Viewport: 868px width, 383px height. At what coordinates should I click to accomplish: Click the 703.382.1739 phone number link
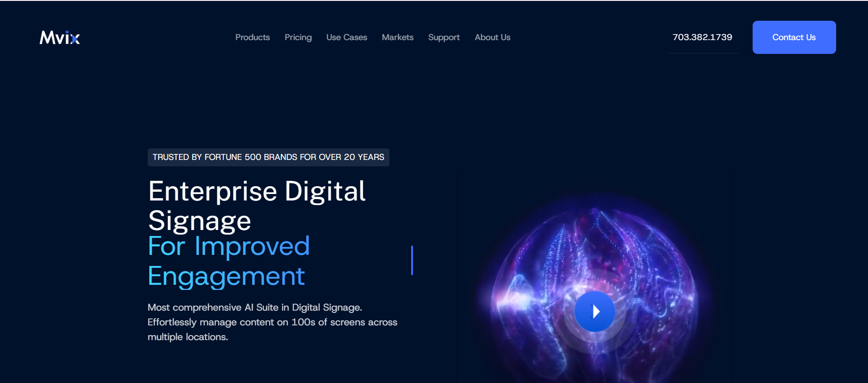point(702,37)
